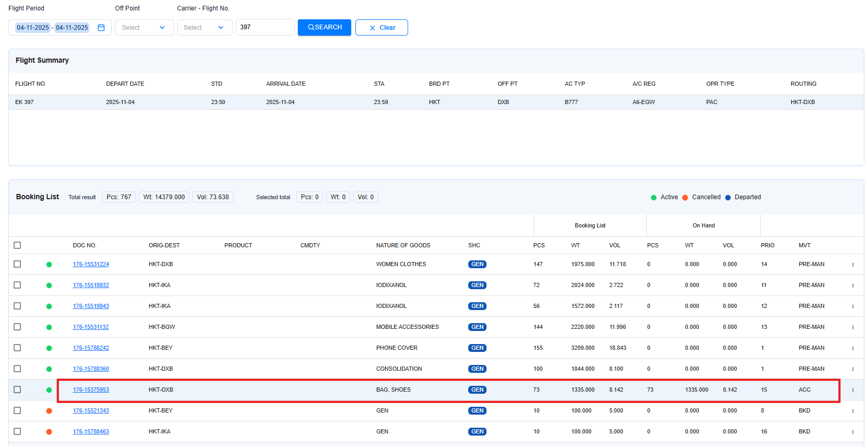The image size is (868, 446).
Task: Click the DOC NO. column header
Action: click(x=85, y=245)
